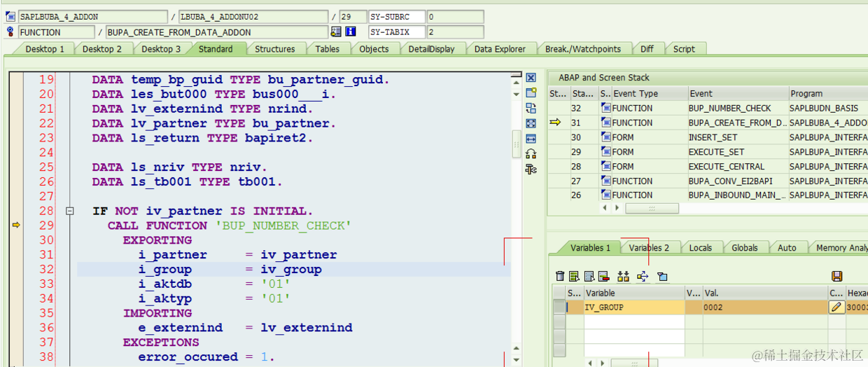Click the tool layout settings icon beneath Services
This screenshot has width=868, height=367.
[531, 169]
